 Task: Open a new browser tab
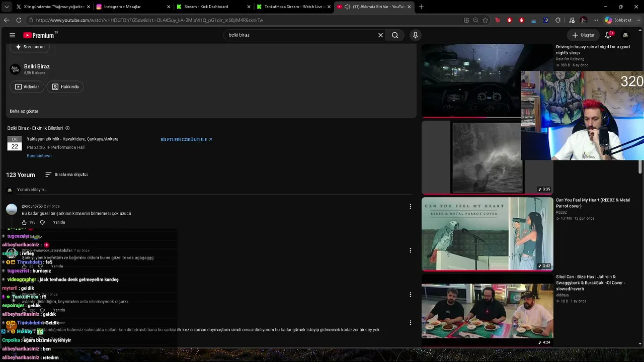pos(421,7)
